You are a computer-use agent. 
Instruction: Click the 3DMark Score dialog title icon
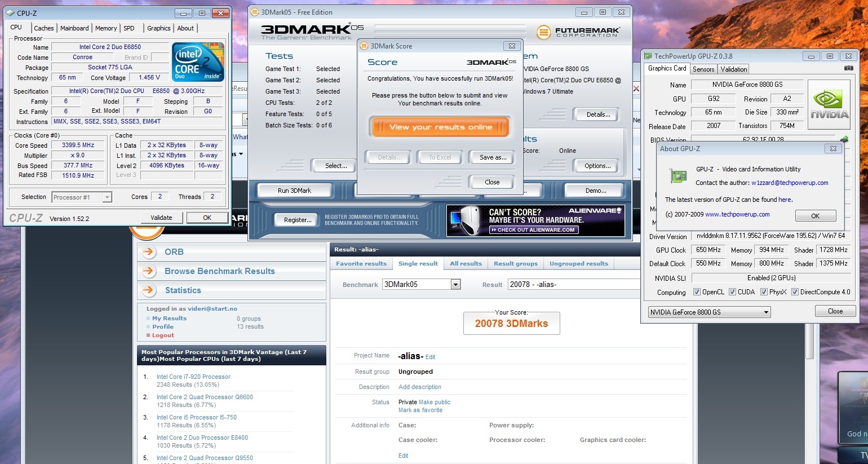click(x=365, y=46)
